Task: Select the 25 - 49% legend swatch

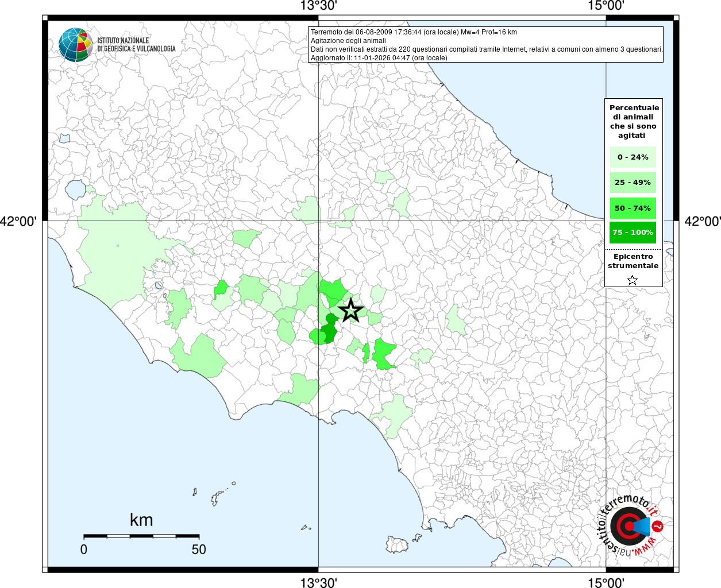Action: tap(633, 182)
